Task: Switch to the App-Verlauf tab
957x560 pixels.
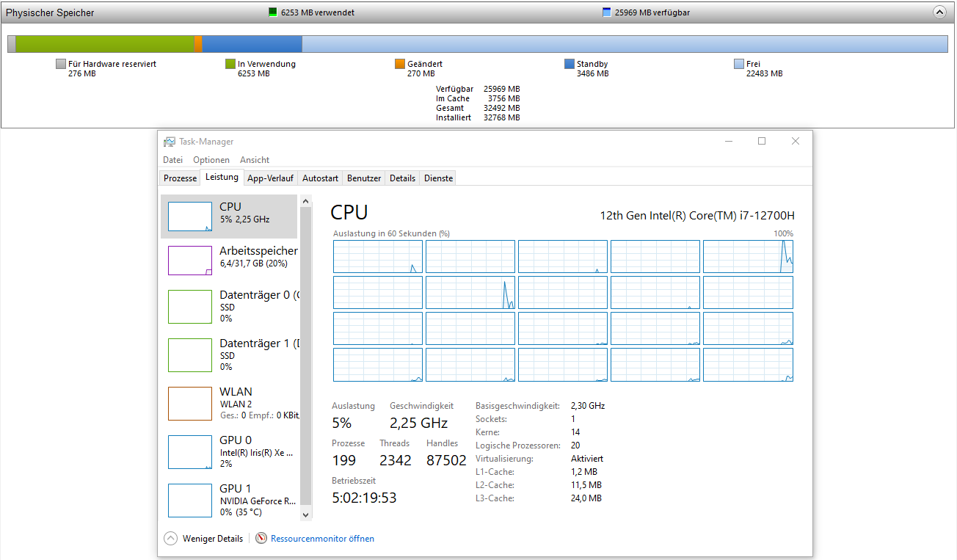Action: [271, 178]
